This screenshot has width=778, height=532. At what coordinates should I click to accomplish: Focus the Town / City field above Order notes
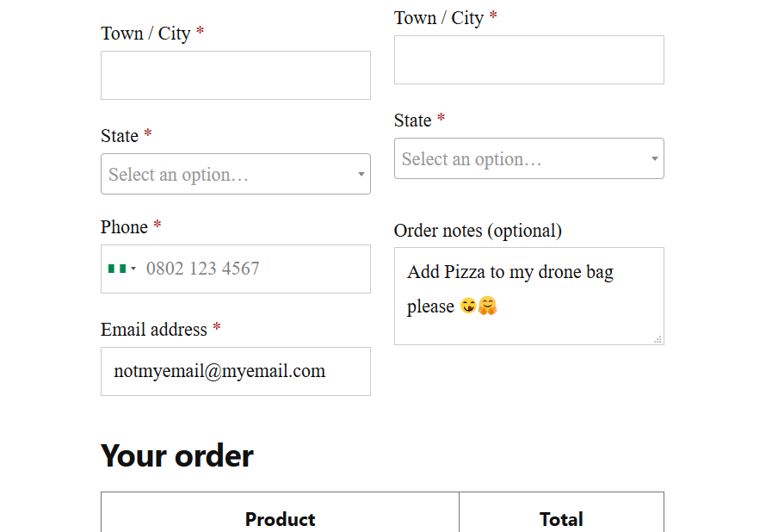pos(528,60)
